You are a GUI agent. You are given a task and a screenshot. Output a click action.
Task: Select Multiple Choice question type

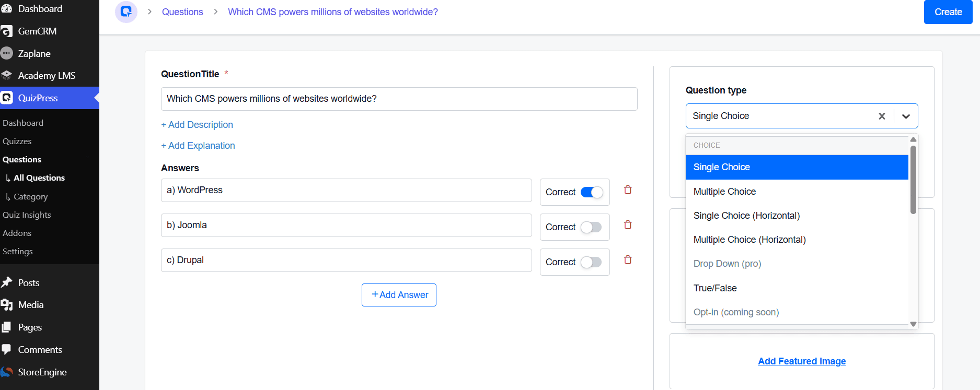(x=797, y=192)
